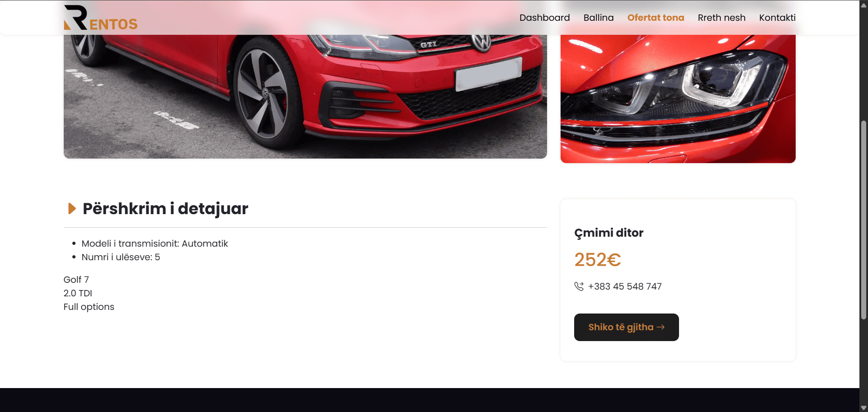Click the Rentos logo
Screen dimensions: 868x412
pos(100,18)
